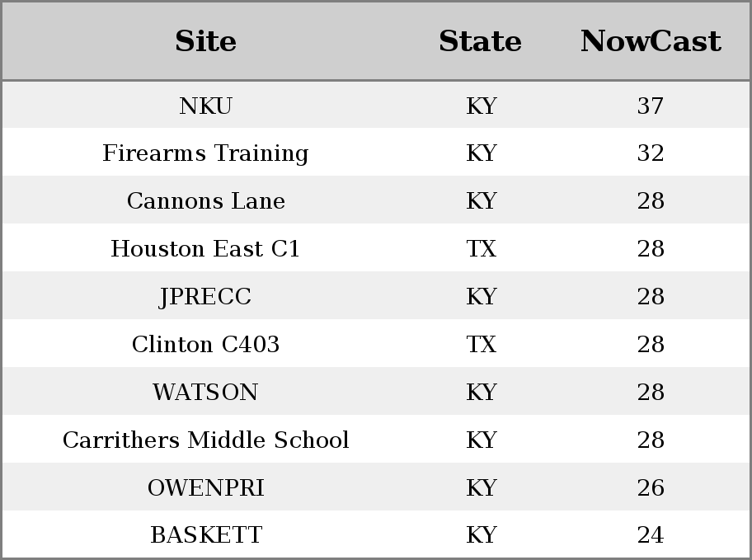
Task: Click the NowCast column header
Action: pyautogui.click(x=651, y=41)
